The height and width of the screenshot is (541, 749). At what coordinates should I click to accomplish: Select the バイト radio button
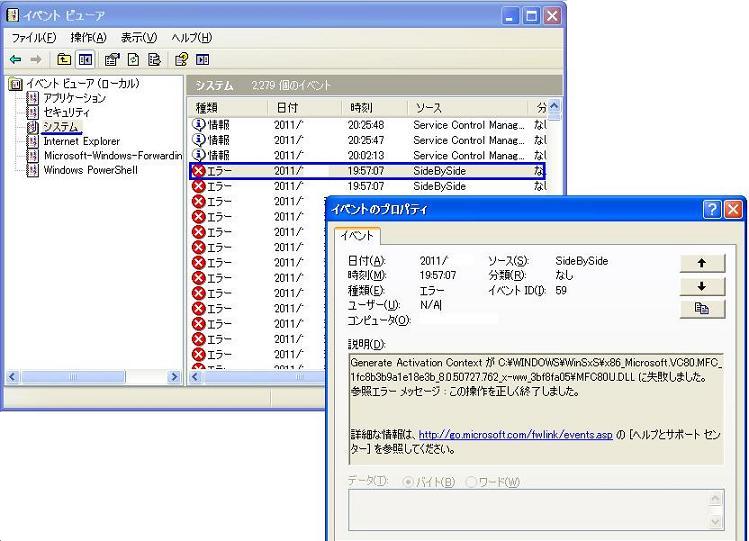coord(406,482)
